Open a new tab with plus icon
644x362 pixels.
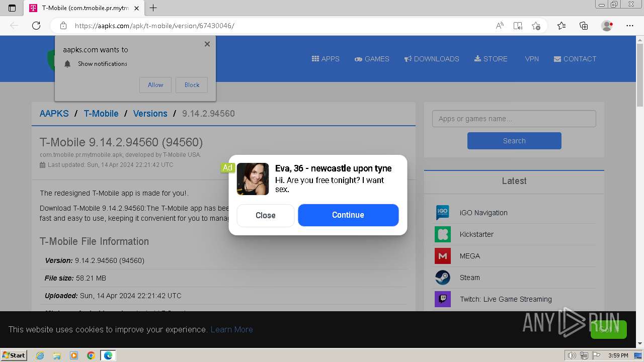(153, 8)
